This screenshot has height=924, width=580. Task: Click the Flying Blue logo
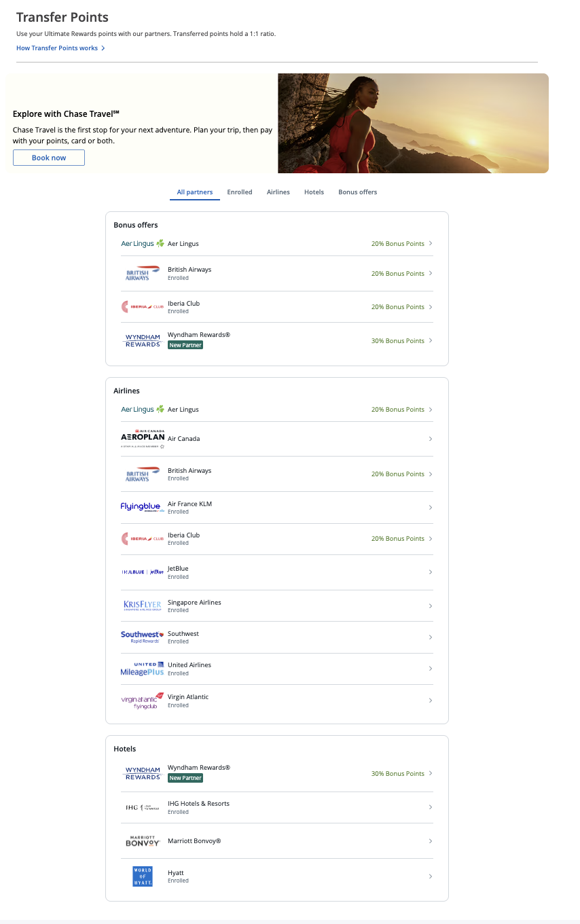141,507
